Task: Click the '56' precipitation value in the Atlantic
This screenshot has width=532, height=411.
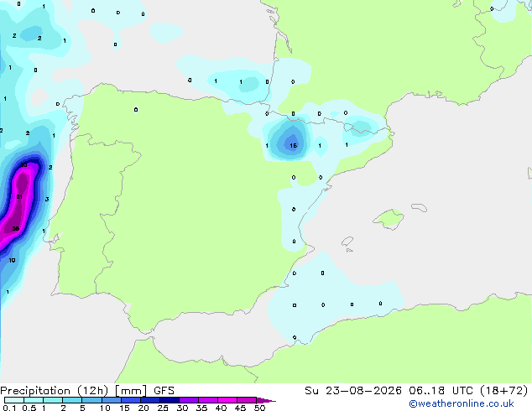Action: point(16,228)
